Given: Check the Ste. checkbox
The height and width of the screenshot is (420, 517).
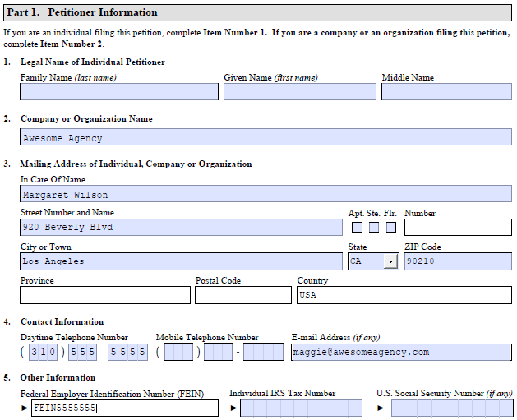Looking at the screenshot, I should click(x=374, y=227).
